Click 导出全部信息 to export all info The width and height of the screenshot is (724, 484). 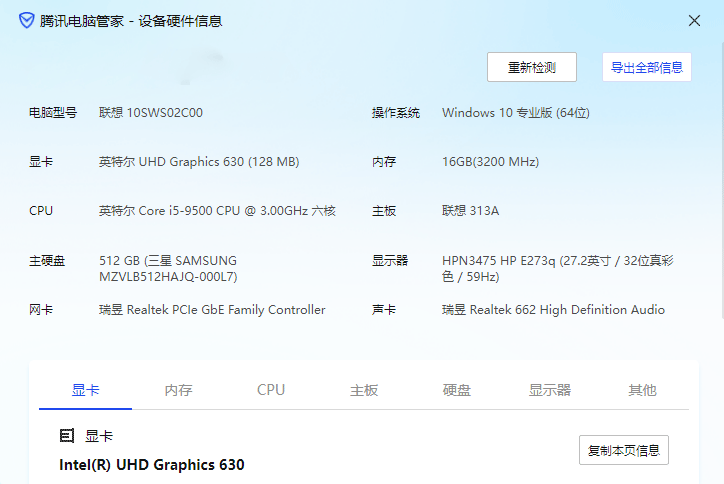click(646, 67)
